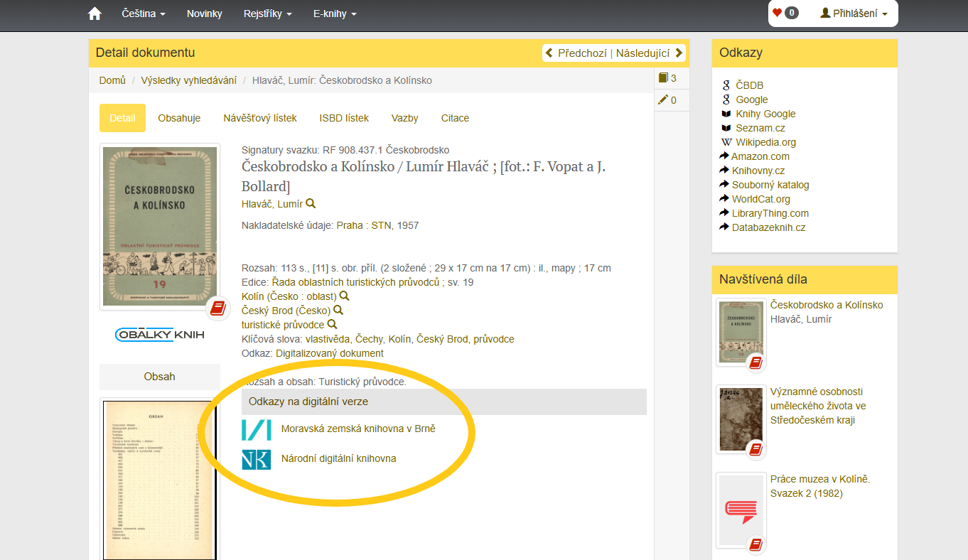Click magnifier beside Kolín (Česko : oblast)
Screen dimensions: 968x560
point(344,296)
